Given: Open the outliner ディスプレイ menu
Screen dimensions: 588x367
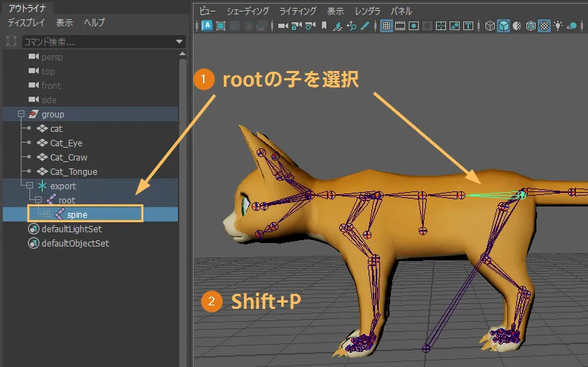Looking at the screenshot, I should coord(27,22).
